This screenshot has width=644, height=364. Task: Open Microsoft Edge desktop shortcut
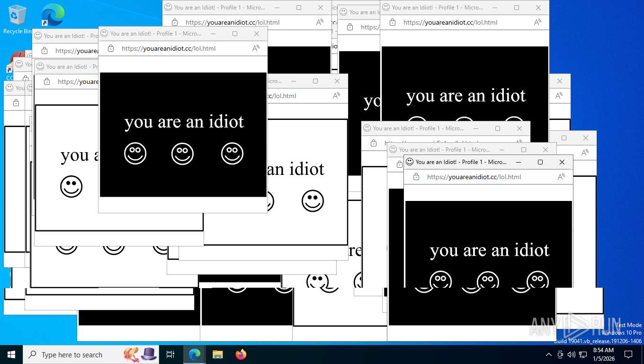click(x=53, y=15)
